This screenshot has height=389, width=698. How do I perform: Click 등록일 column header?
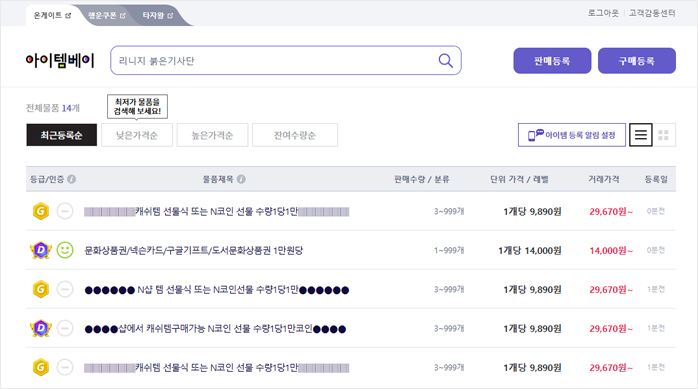click(656, 179)
